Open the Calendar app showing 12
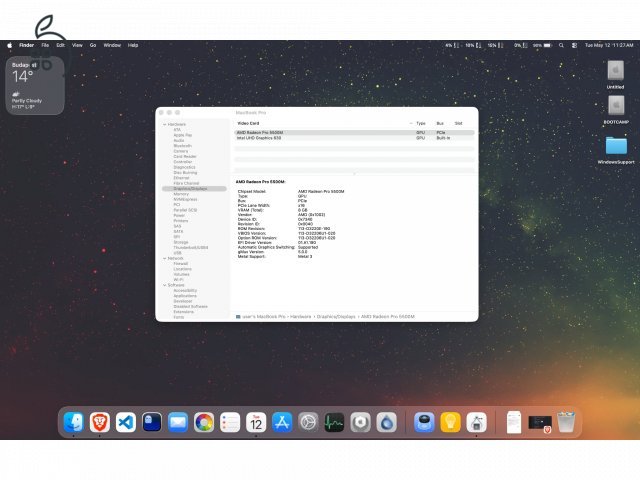This screenshot has height=480, width=640. 256,422
